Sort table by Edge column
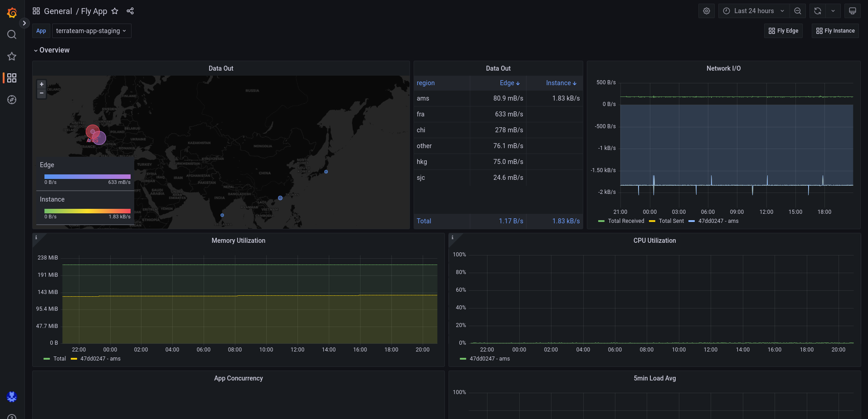The height and width of the screenshot is (419, 868). (x=510, y=83)
